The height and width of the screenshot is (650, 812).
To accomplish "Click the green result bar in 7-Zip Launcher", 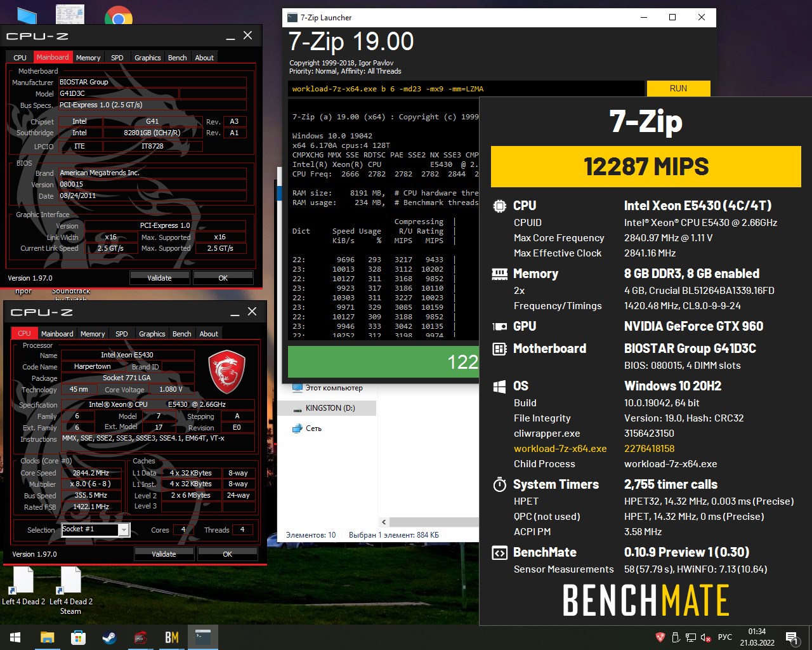I will tap(383, 362).
